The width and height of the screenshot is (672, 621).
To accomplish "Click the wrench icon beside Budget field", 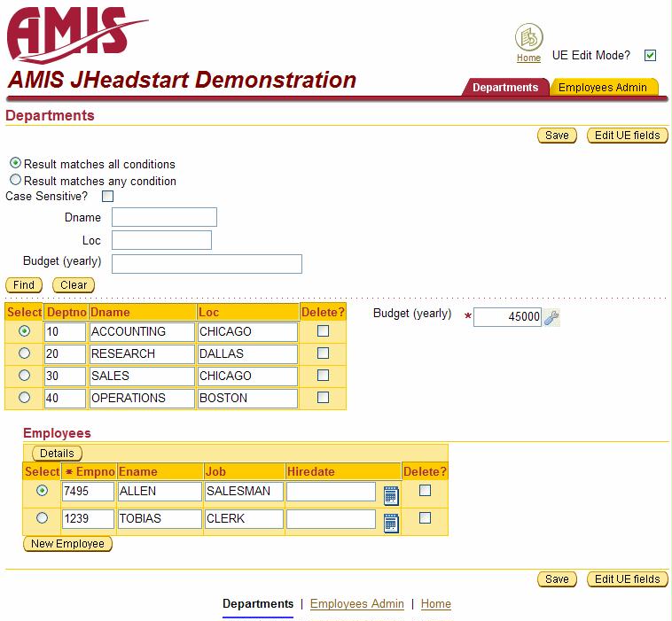I will 551,317.
